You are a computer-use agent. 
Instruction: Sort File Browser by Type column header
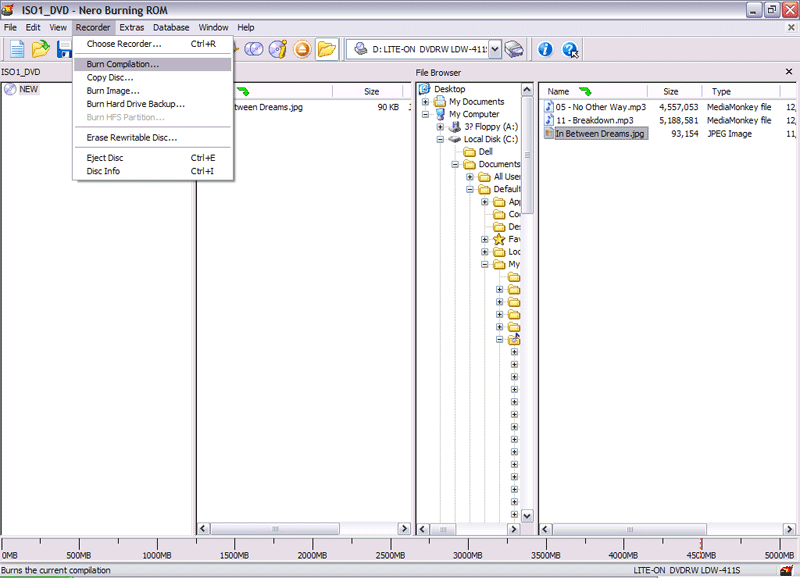(x=740, y=91)
